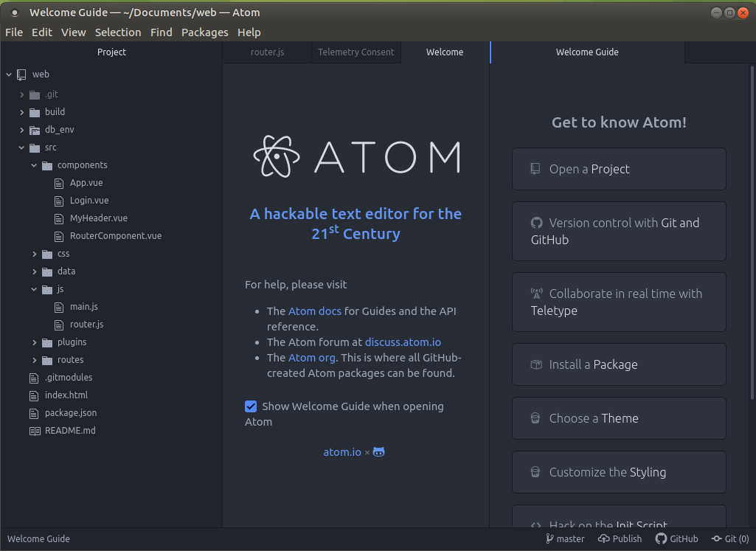This screenshot has width=756, height=551.
Task: Click the cloud upload Publish icon
Action: tap(603, 538)
